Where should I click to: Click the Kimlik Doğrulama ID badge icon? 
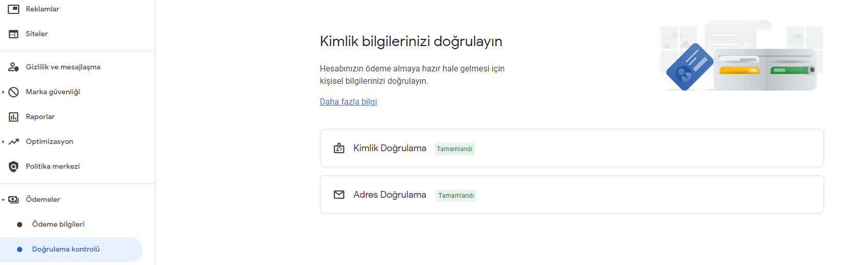[339, 148]
